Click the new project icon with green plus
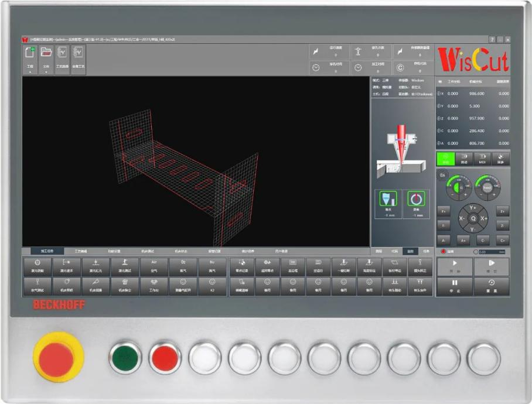This screenshot has width=532, height=404. 30,52
